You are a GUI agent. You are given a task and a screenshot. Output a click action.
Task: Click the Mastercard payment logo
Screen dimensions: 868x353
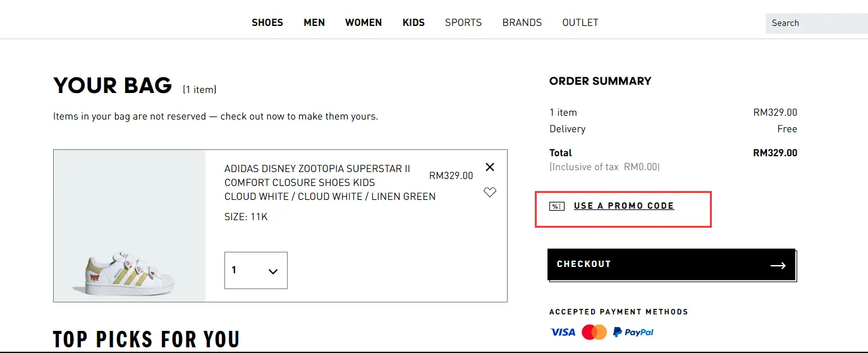point(594,332)
